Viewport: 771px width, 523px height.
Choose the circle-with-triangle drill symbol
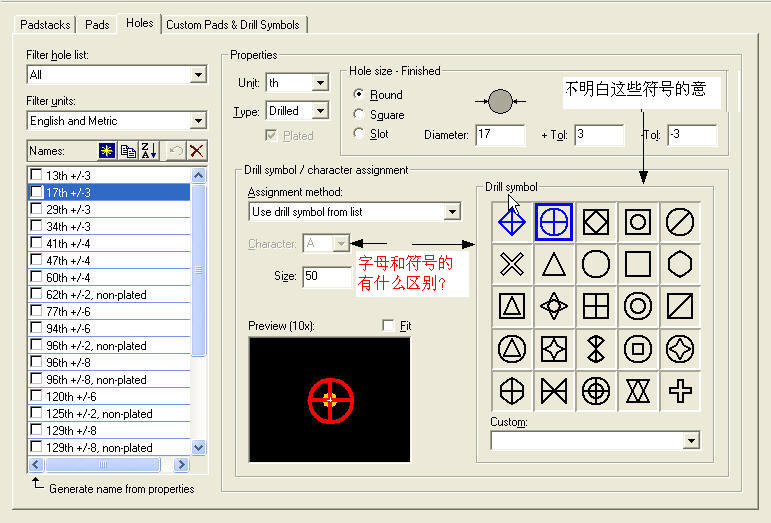(512, 349)
